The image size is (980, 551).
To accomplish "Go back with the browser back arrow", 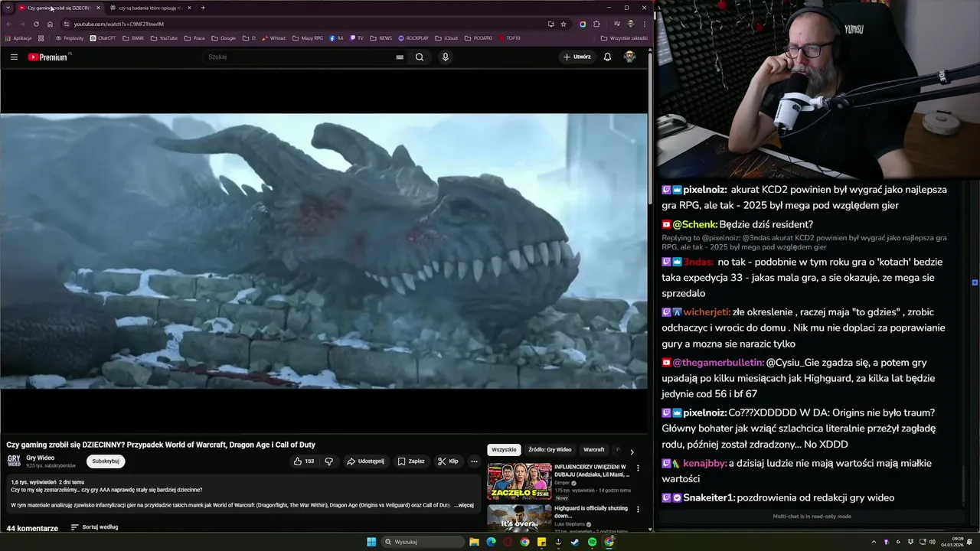I will tap(8, 24).
